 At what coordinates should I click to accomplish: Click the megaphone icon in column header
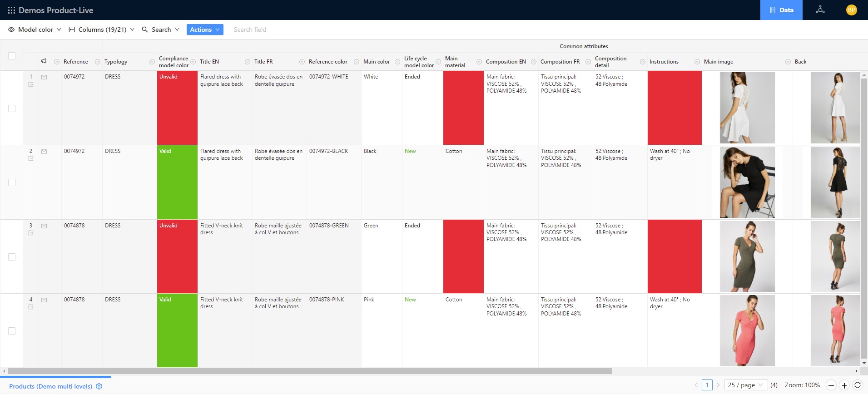(44, 61)
